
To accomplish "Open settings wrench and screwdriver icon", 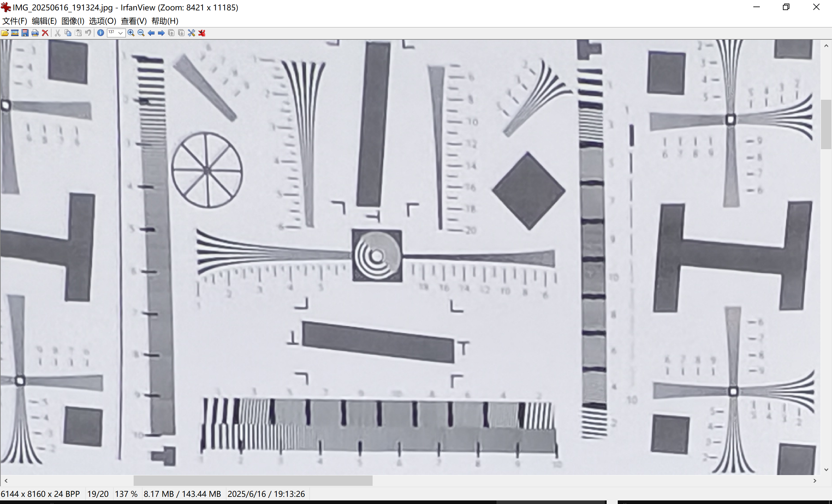I will (191, 33).
